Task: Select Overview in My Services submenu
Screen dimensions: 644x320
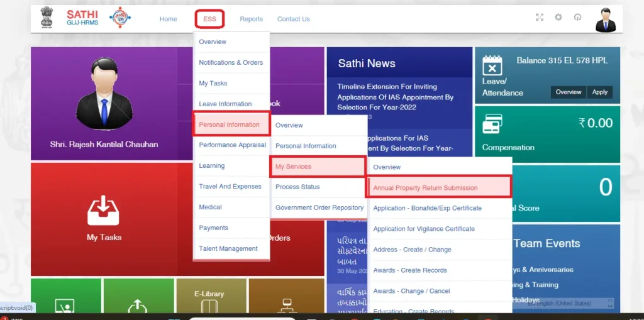Action: tap(440, 167)
